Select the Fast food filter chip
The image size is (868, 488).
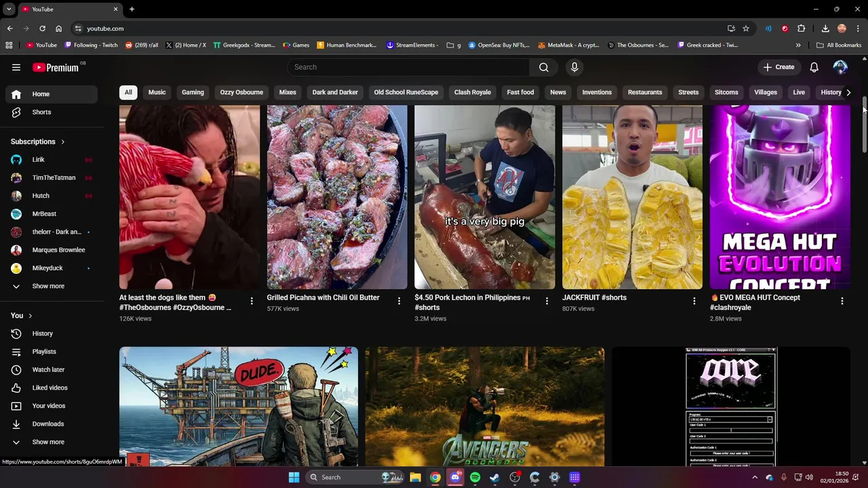point(520,92)
